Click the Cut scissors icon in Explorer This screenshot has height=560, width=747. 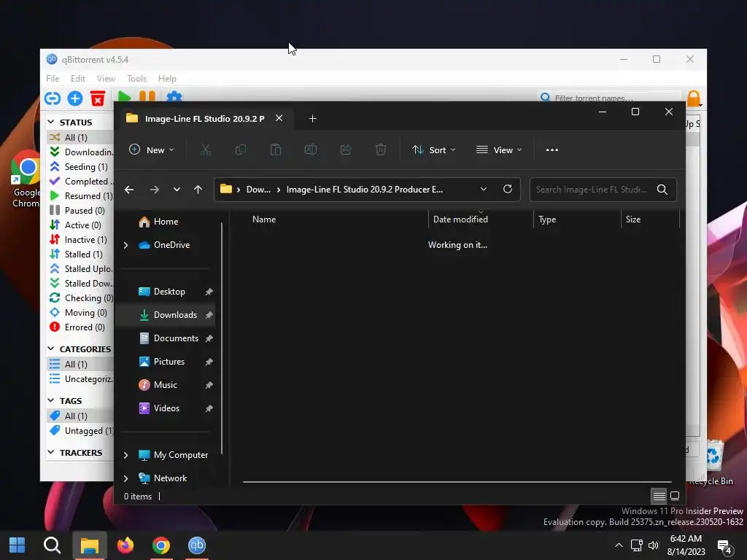(x=205, y=149)
